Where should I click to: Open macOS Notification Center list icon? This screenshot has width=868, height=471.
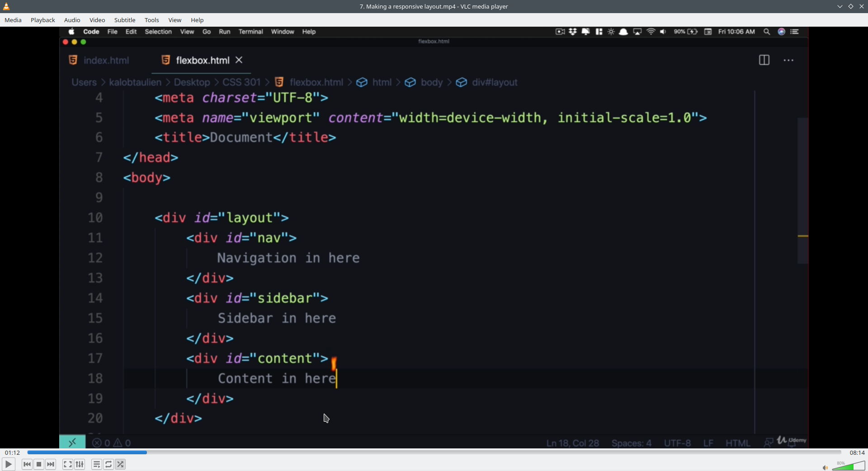(x=795, y=32)
